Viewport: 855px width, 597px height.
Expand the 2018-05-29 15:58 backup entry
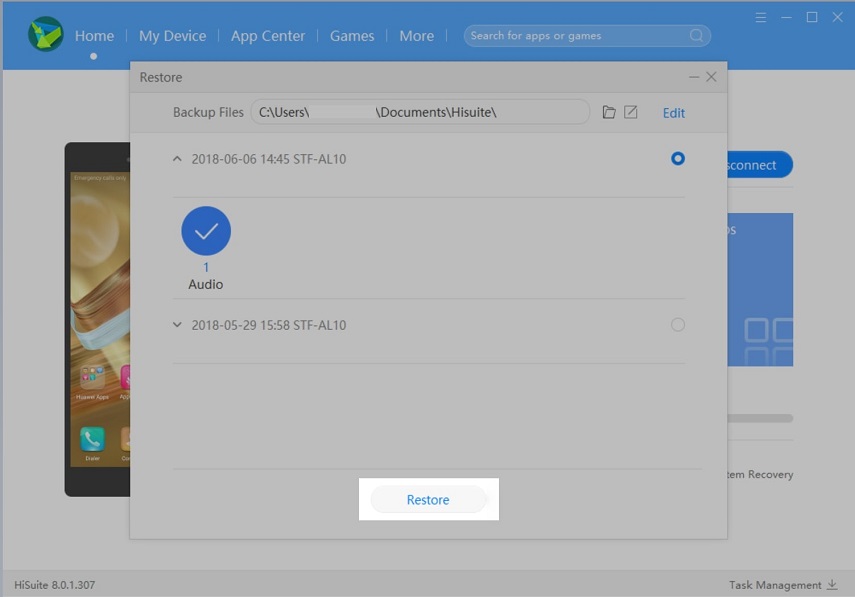(178, 325)
